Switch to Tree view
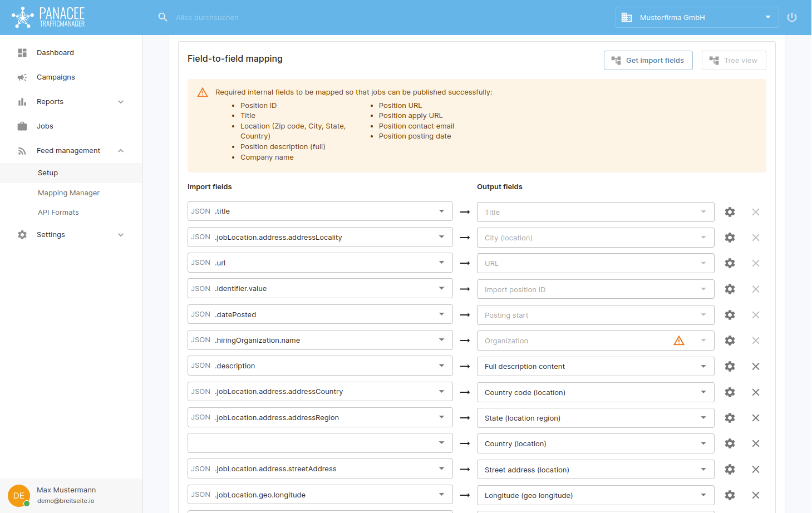812x513 pixels. pyautogui.click(x=734, y=61)
